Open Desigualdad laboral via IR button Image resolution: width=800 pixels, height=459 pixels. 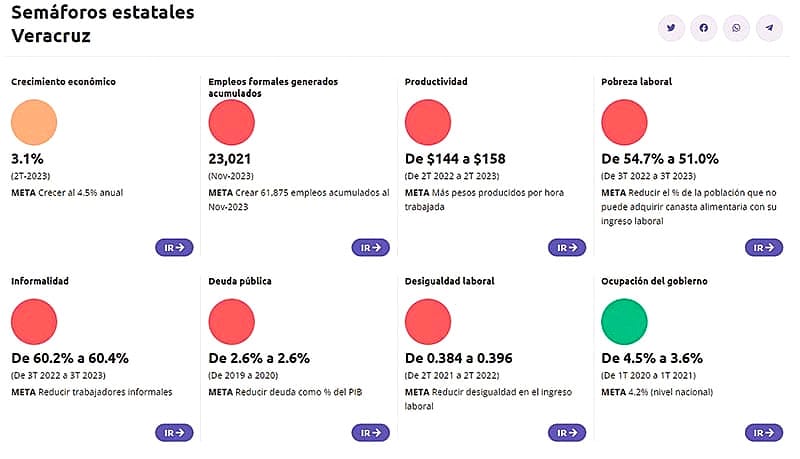tap(567, 432)
